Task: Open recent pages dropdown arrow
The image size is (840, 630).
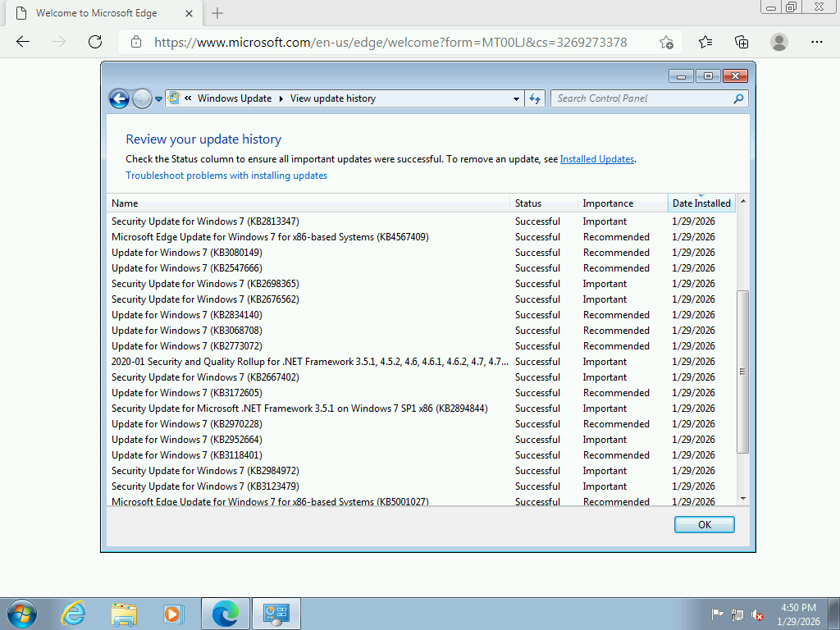Action: click(158, 99)
